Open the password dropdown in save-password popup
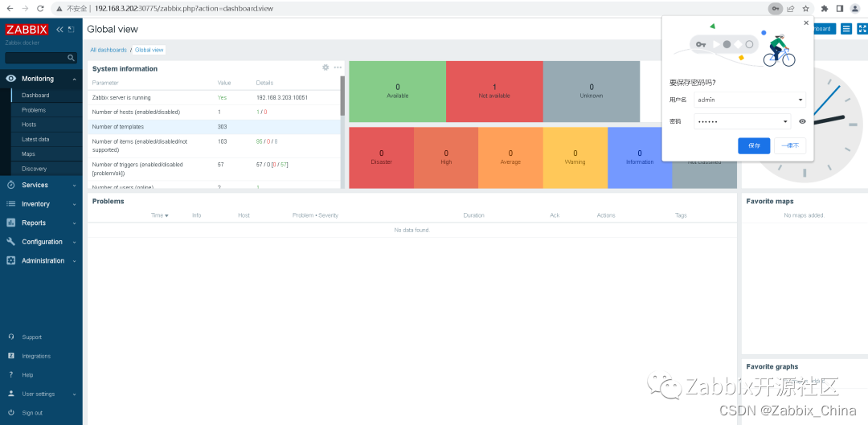The image size is (868, 425). 785,122
